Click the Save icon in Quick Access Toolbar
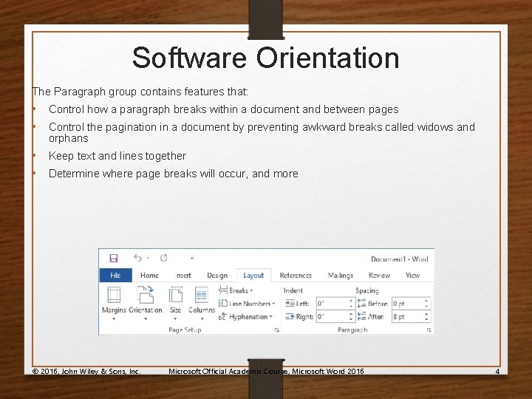532x399 pixels. (114, 258)
